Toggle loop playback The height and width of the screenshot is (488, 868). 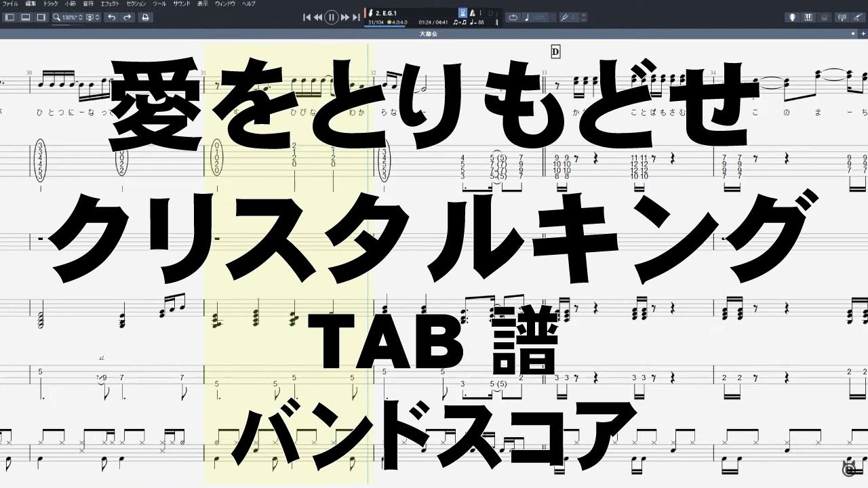513,18
